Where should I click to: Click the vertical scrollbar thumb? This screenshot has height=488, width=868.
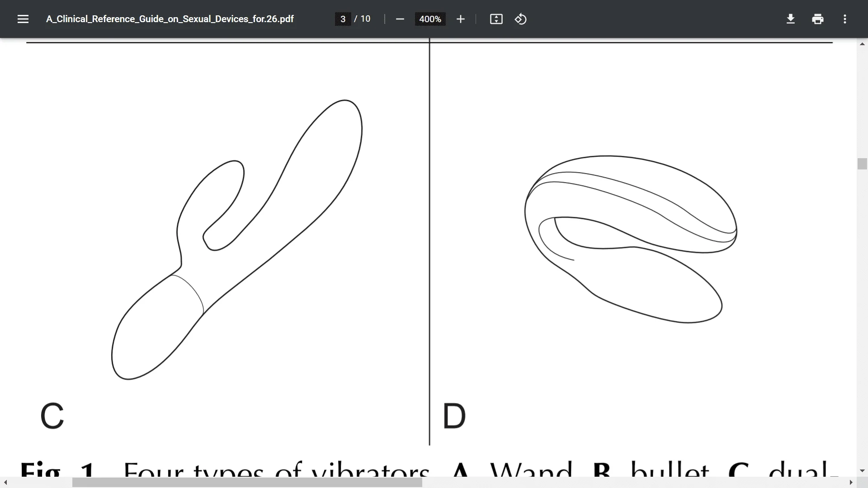point(862,164)
